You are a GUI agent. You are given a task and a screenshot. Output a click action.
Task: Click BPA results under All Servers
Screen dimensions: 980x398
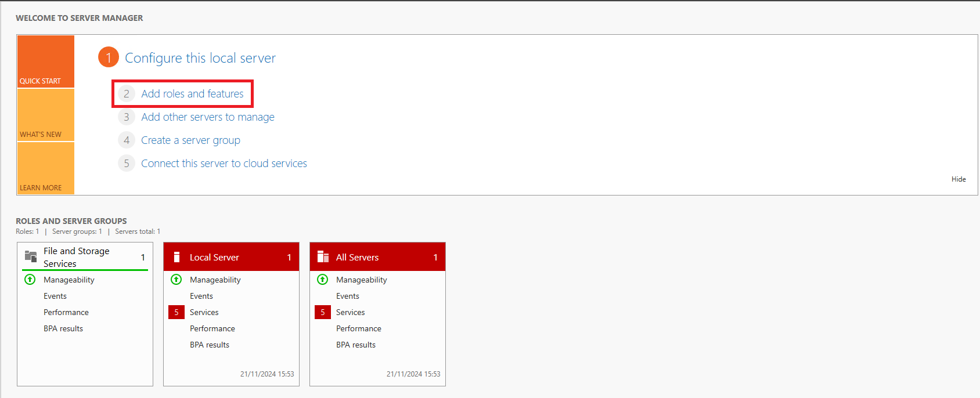(356, 345)
